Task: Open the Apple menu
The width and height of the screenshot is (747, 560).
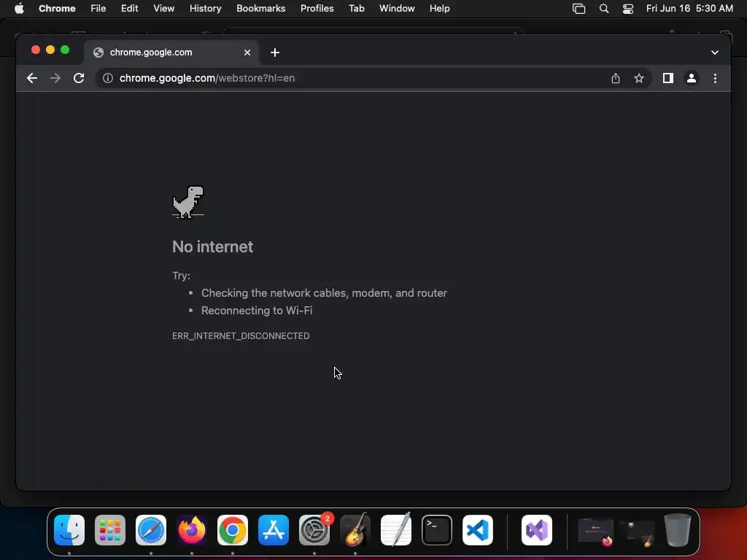Action: tap(19, 9)
